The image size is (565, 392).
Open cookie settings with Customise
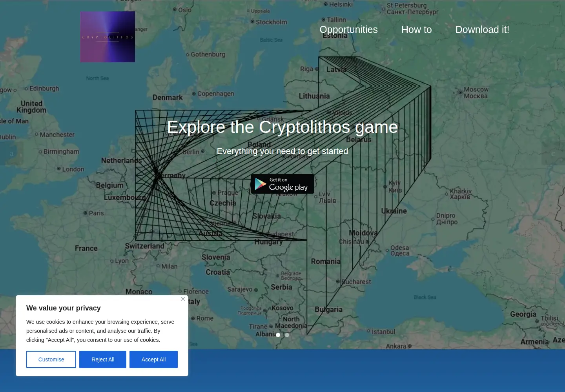[x=51, y=359]
